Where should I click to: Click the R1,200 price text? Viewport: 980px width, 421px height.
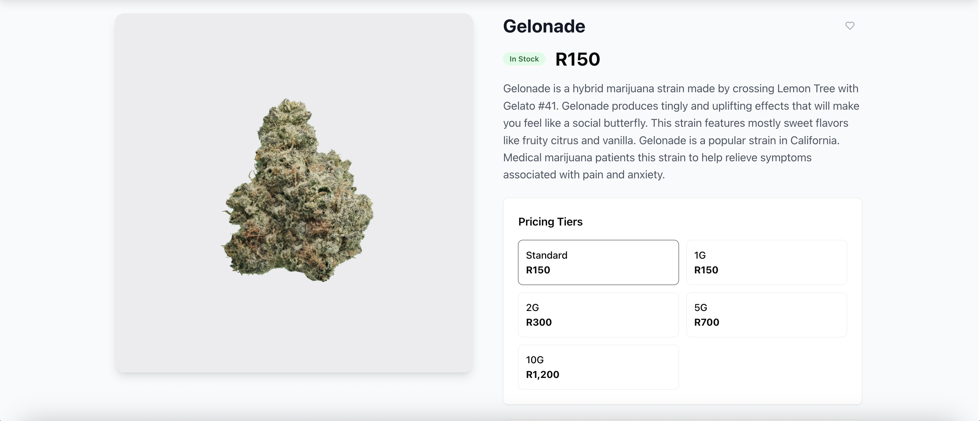pos(543,375)
